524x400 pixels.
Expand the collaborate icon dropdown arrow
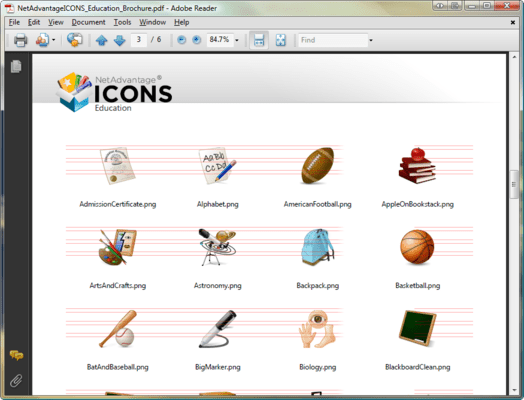tap(53, 40)
